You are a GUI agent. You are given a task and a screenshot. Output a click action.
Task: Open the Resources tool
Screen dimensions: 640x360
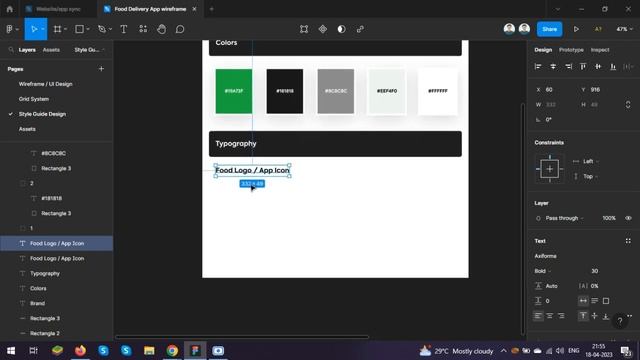143,29
